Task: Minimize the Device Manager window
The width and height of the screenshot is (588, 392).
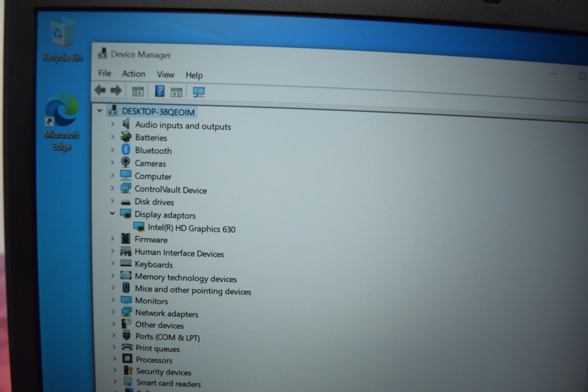Action: tap(554, 74)
